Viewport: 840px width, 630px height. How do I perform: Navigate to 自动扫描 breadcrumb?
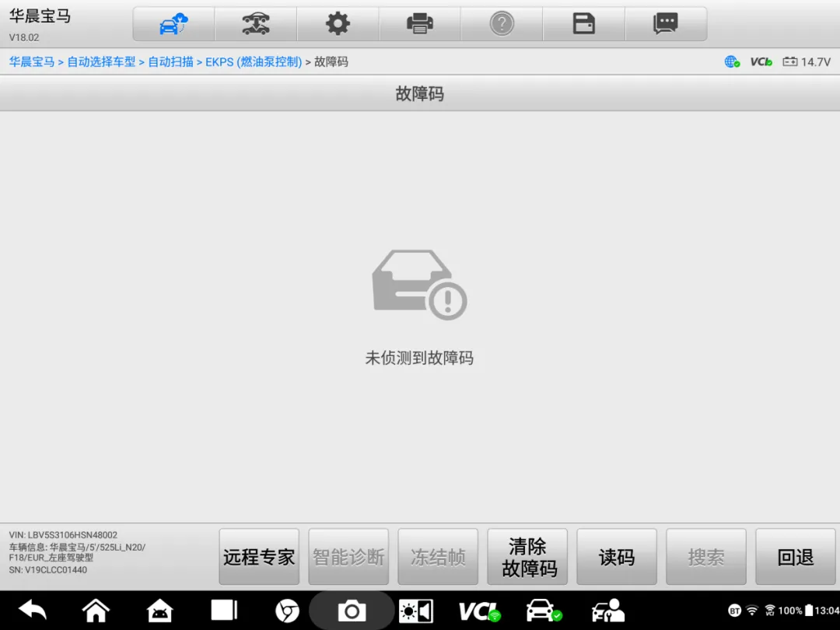[x=171, y=61]
